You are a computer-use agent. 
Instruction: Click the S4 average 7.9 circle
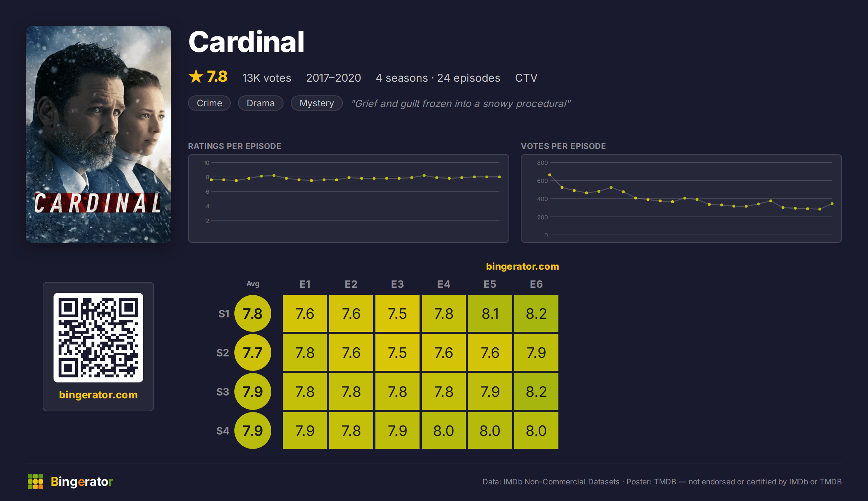(253, 431)
